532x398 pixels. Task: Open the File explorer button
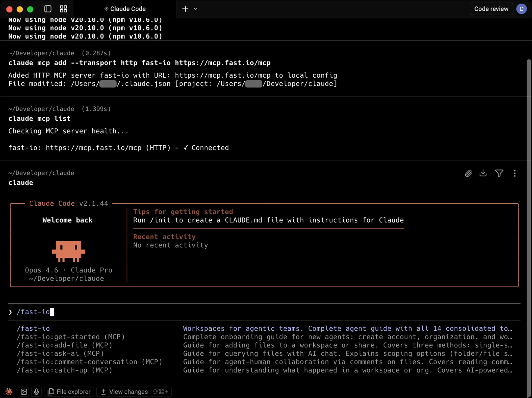pyautogui.click(x=69, y=391)
